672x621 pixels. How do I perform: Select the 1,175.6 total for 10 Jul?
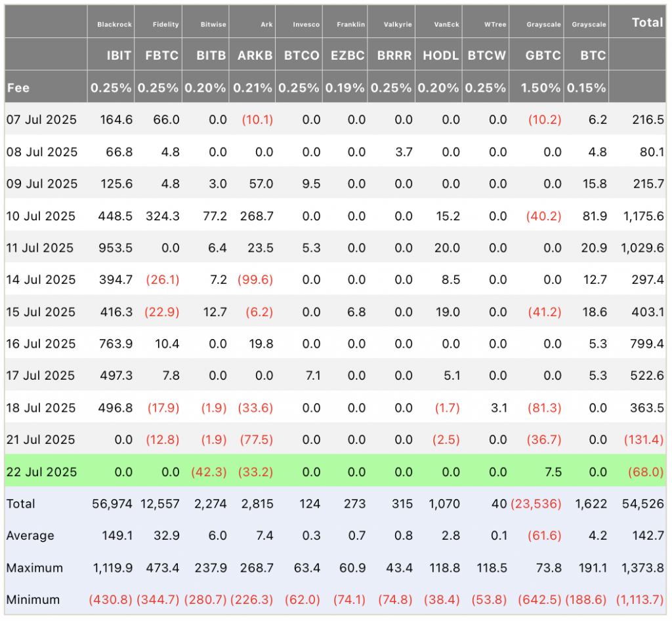(x=644, y=216)
